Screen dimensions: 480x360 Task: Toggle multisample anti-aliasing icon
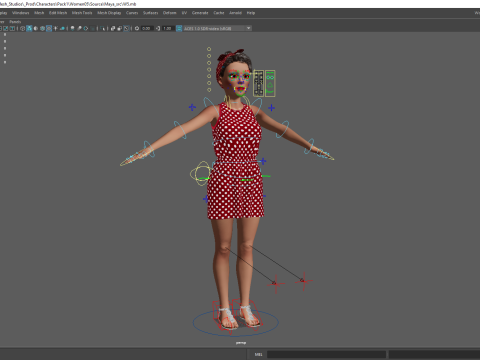pos(86,29)
